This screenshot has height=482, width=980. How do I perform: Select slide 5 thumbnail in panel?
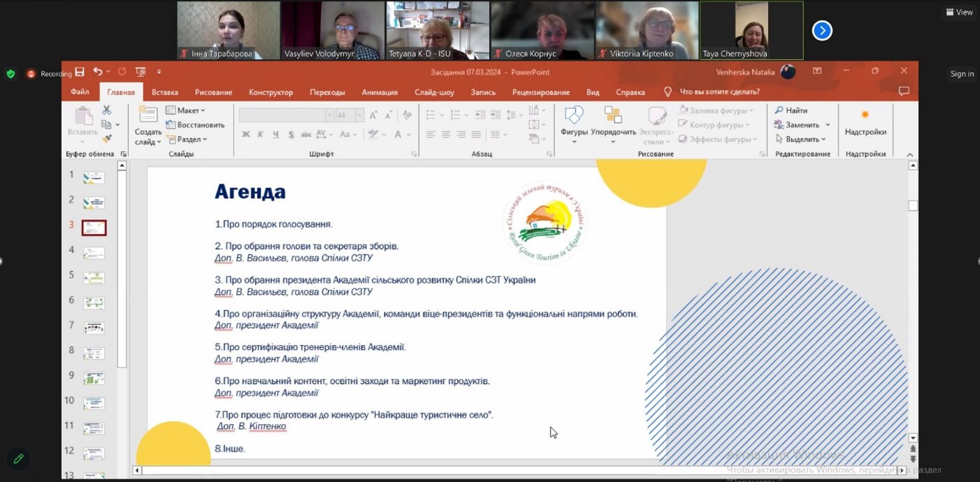94,278
